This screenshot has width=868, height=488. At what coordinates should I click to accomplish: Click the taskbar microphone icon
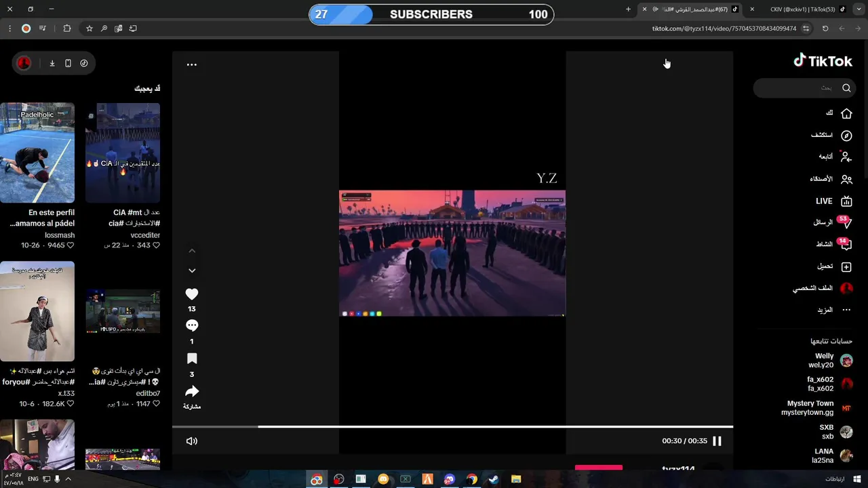click(x=57, y=479)
